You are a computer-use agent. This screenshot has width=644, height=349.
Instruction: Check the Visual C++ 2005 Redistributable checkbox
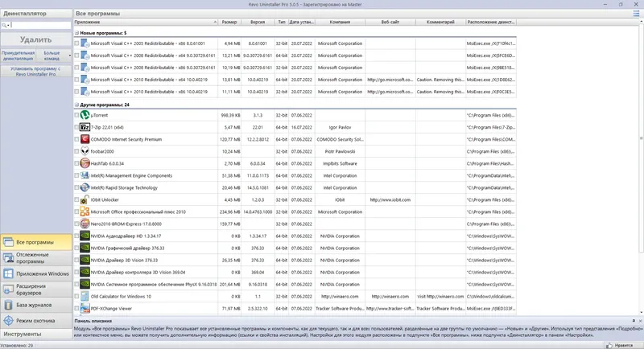(76, 43)
